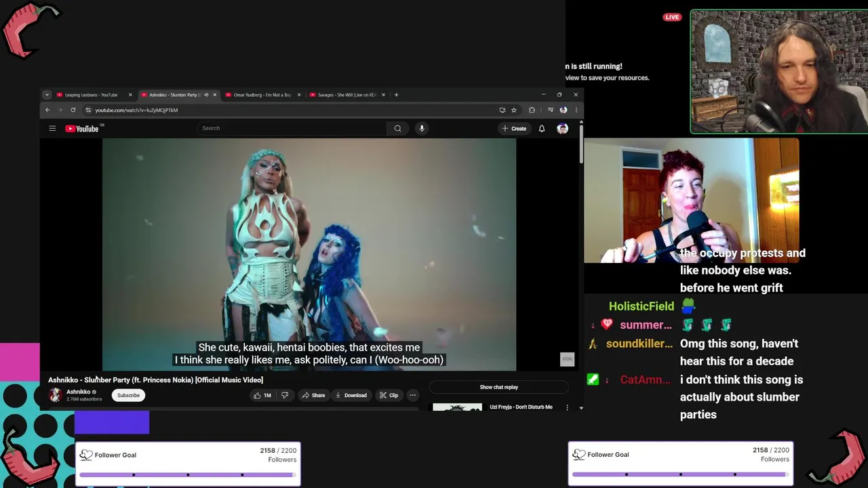Open Ashnikko channel name link
The width and height of the screenshot is (868, 488).
tap(78, 392)
